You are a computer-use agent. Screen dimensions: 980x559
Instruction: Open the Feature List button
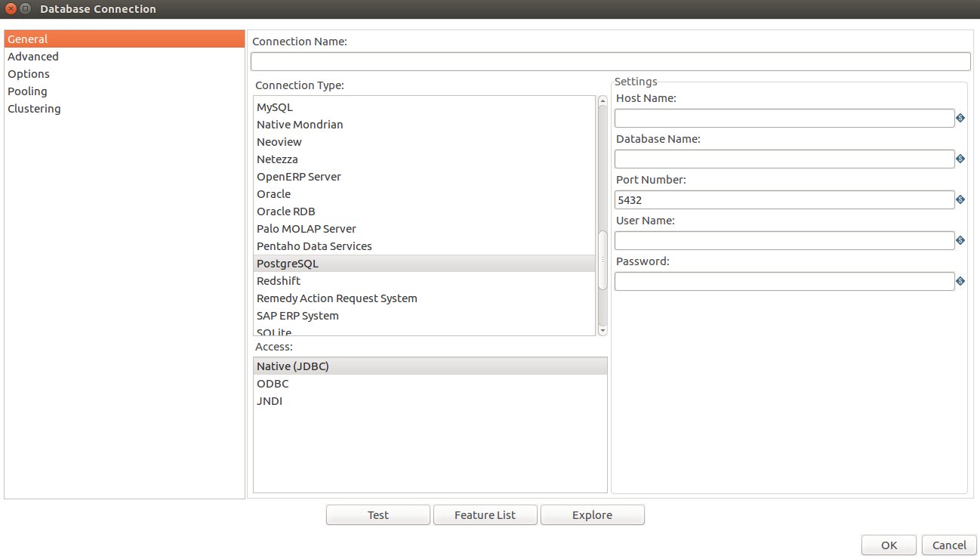[485, 515]
